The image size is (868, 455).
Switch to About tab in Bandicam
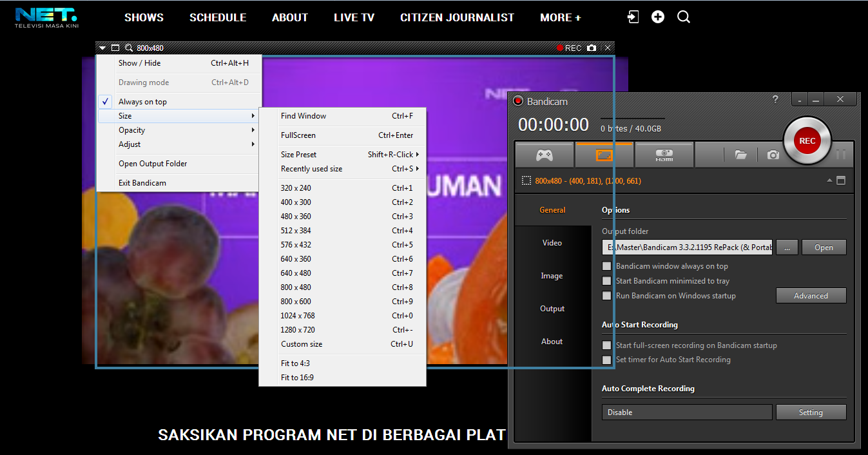[552, 342]
